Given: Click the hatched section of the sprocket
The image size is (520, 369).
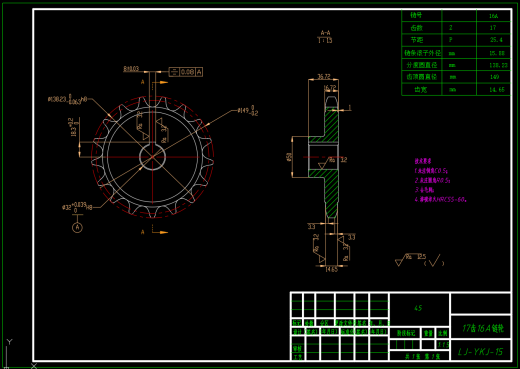Looking at the screenshot, I should (x=331, y=124).
